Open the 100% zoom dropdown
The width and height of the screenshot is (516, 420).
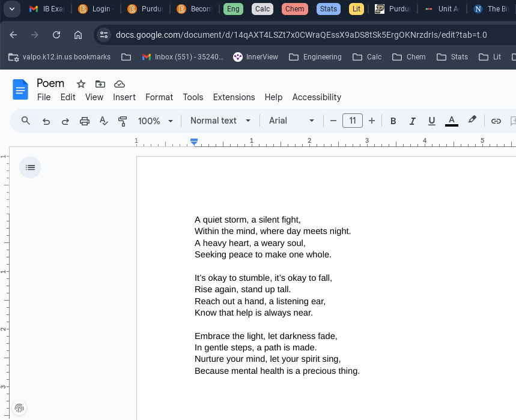click(156, 121)
